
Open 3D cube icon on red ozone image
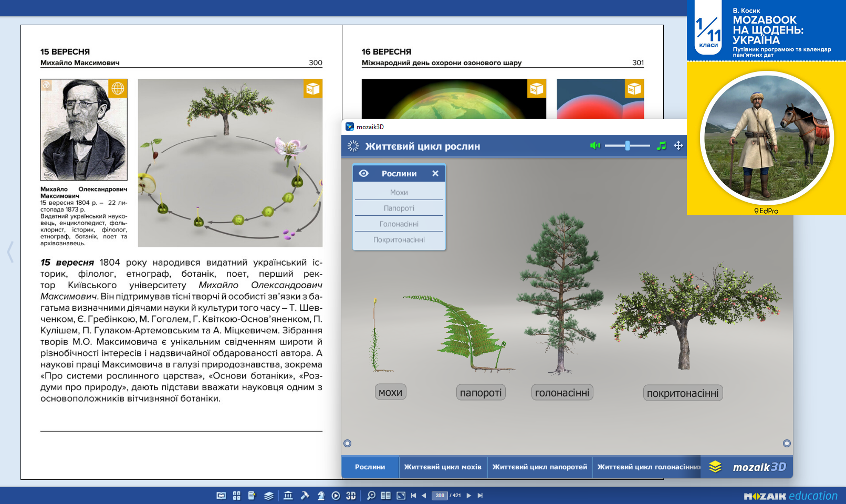click(634, 89)
